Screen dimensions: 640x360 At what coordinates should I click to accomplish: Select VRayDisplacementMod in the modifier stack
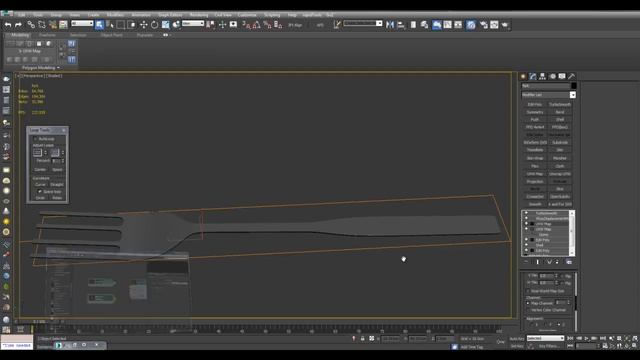point(552,219)
